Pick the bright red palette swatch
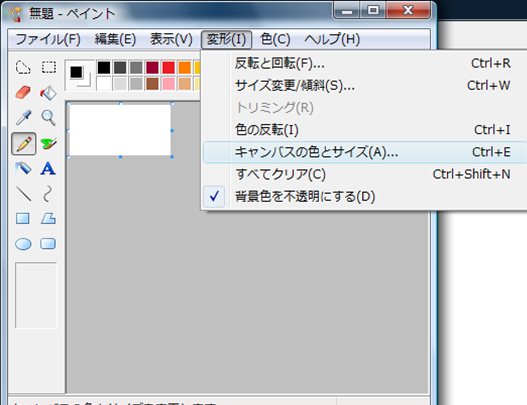The image size is (527, 405). pyautogui.click(x=168, y=67)
